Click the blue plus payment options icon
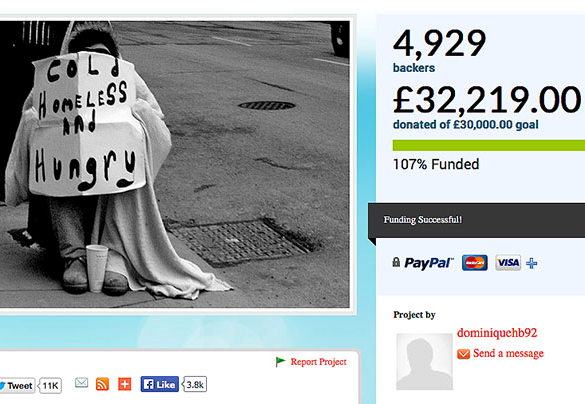The width and height of the screenshot is (585, 404). tap(532, 263)
